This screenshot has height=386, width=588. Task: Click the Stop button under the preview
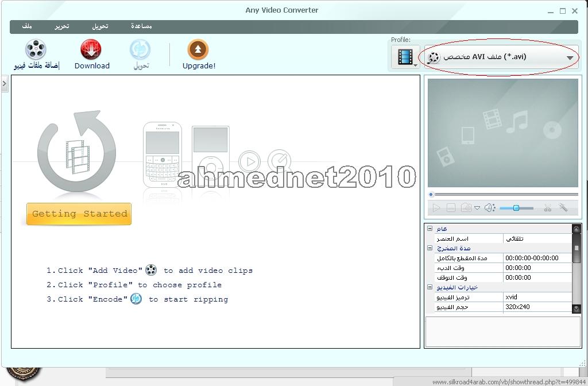point(451,208)
